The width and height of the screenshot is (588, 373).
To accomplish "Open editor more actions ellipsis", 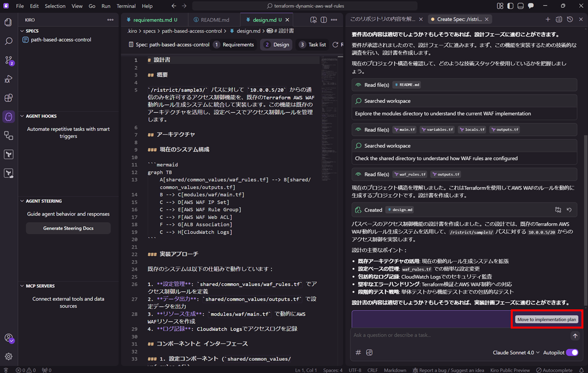I will [334, 20].
